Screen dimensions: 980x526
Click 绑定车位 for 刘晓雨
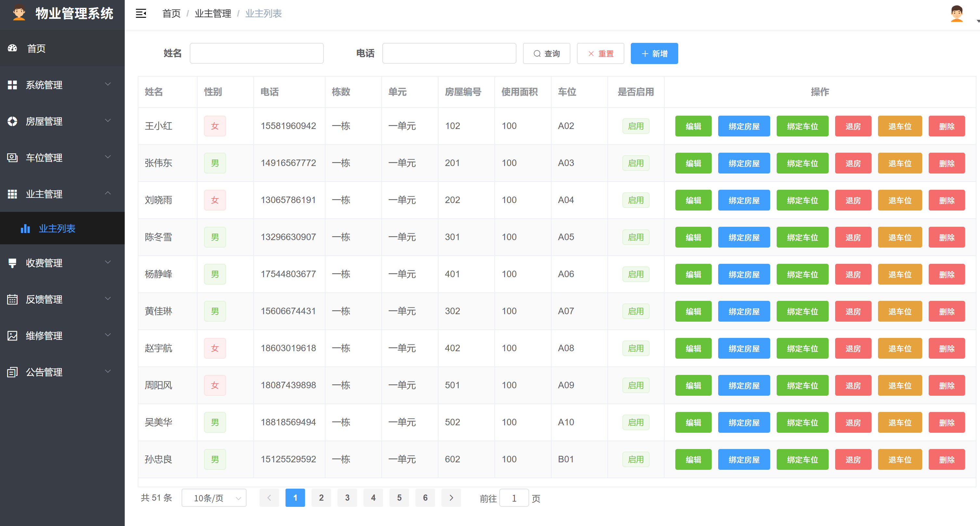click(x=802, y=200)
